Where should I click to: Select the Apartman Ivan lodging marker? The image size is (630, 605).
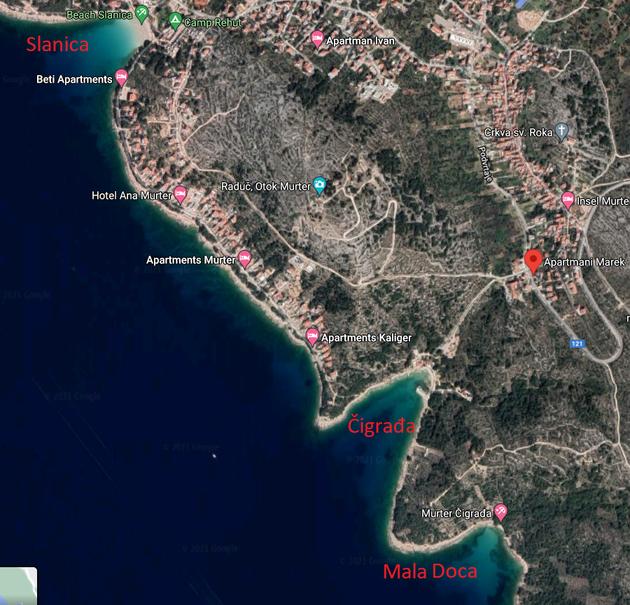(x=317, y=39)
